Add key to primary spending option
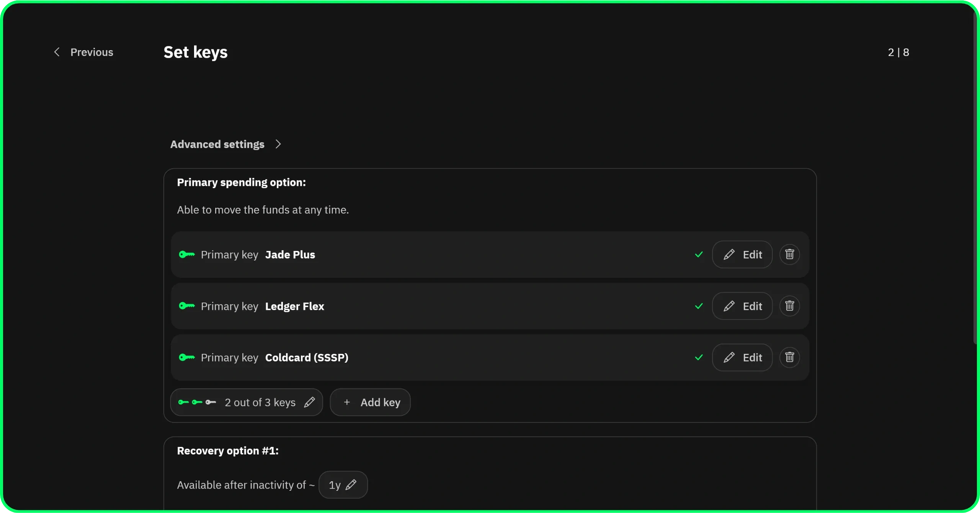Screen dimensions: 980x513 click(370, 402)
